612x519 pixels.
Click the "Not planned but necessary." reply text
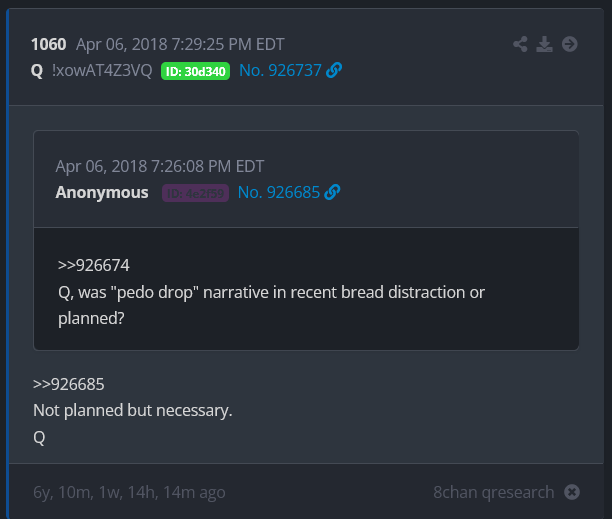[132, 411]
